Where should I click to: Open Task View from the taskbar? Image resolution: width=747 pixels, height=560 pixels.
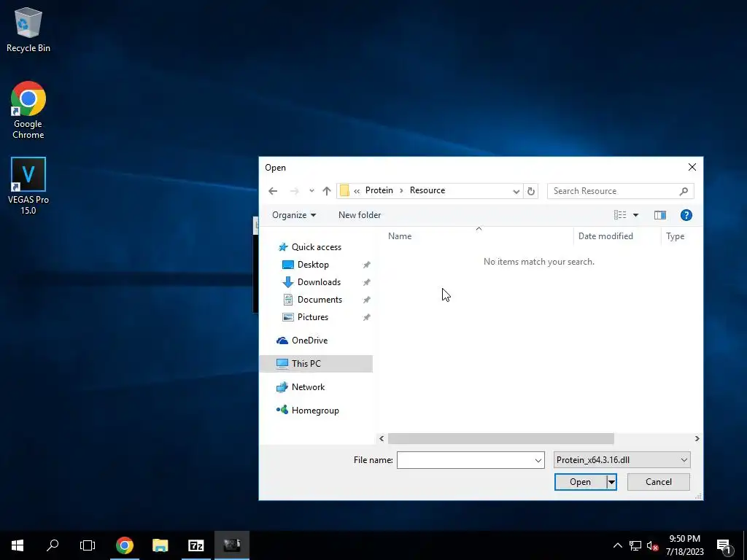(x=88, y=545)
